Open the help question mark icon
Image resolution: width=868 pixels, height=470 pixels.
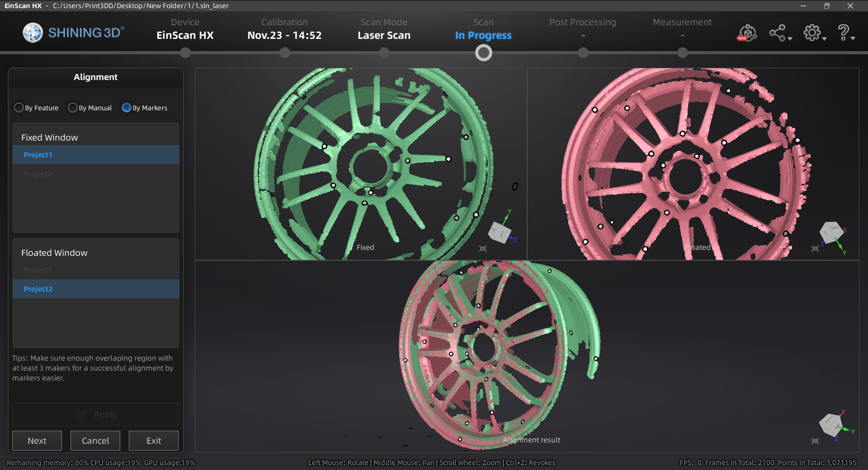(843, 33)
